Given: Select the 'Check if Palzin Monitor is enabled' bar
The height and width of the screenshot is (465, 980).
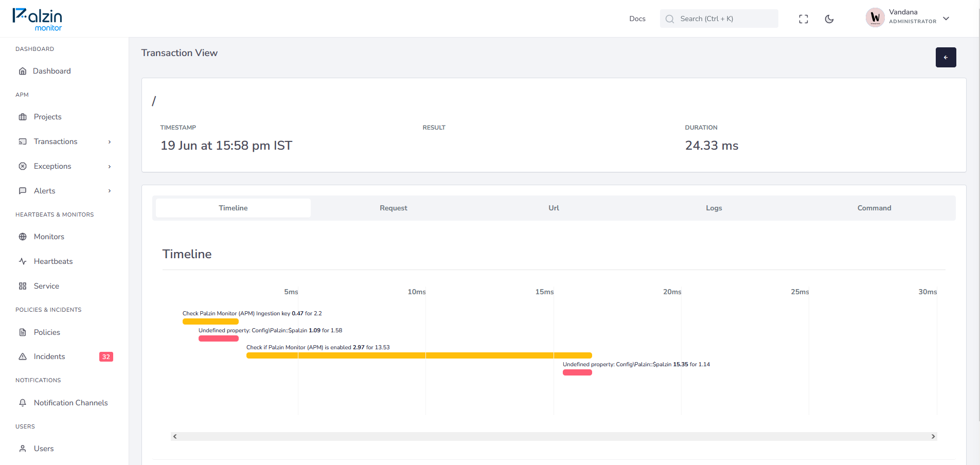Looking at the screenshot, I should point(419,355).
